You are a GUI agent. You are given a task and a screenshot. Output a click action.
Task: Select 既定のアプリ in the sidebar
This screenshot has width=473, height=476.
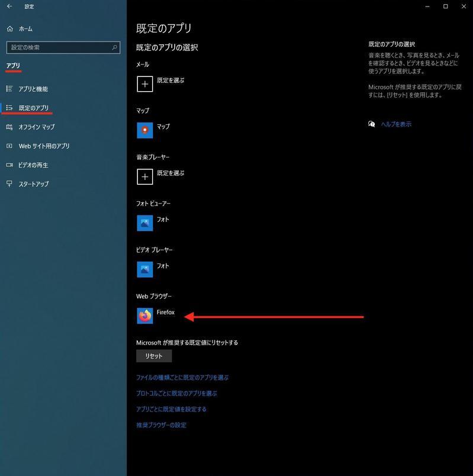[x=33, y=108]
